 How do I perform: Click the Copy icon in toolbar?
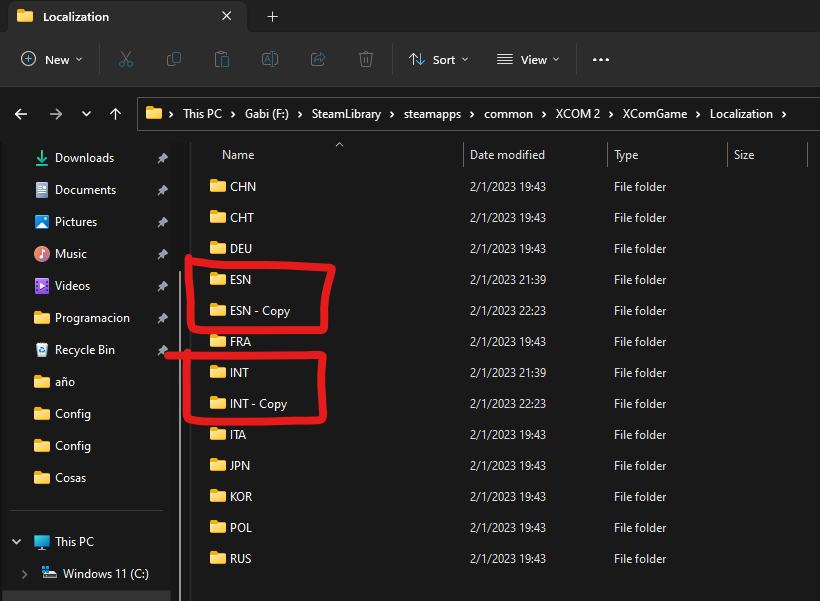pos(174,60)
